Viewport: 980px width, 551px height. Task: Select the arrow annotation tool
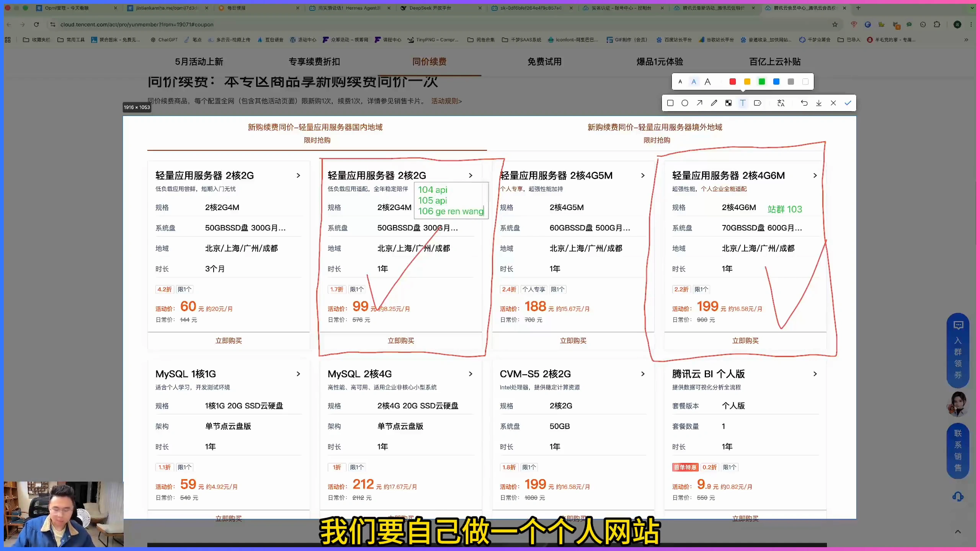pyautogui.click(x=699, y=103)
